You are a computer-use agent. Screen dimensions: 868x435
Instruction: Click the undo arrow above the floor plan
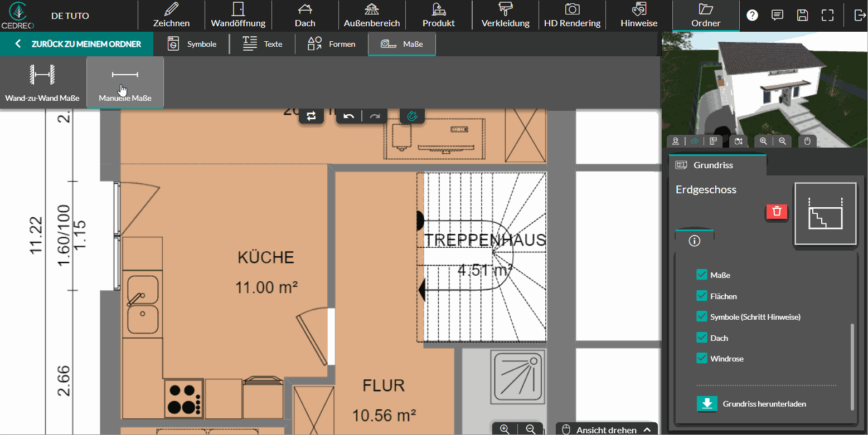pyautogui.click(x=349, y=116)
